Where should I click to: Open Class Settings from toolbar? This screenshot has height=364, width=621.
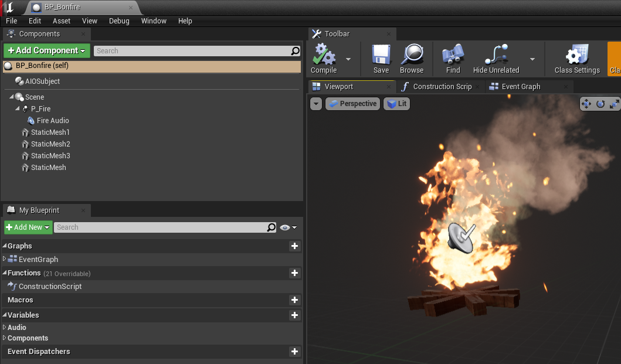(577, 56)
